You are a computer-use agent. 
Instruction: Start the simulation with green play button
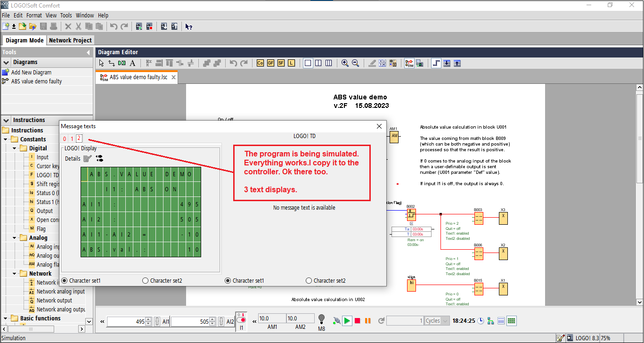(347, 321)
